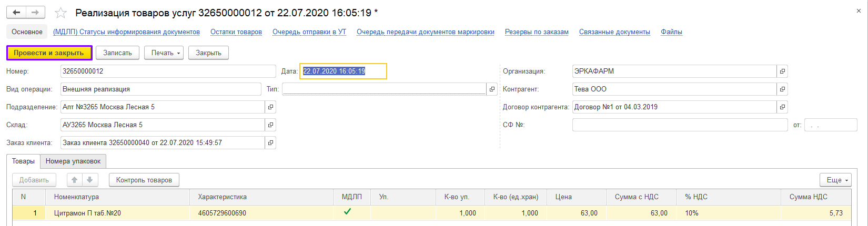Click into the СФ № input field
The width and height of the screenshot is (868, 226).
pos(680,125)
